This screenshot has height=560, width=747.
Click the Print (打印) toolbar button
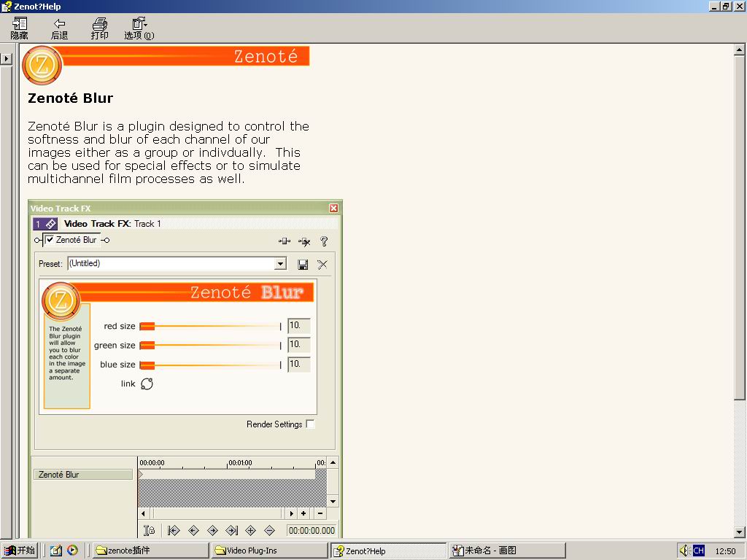pyautogui.click(x=99, y=28)
